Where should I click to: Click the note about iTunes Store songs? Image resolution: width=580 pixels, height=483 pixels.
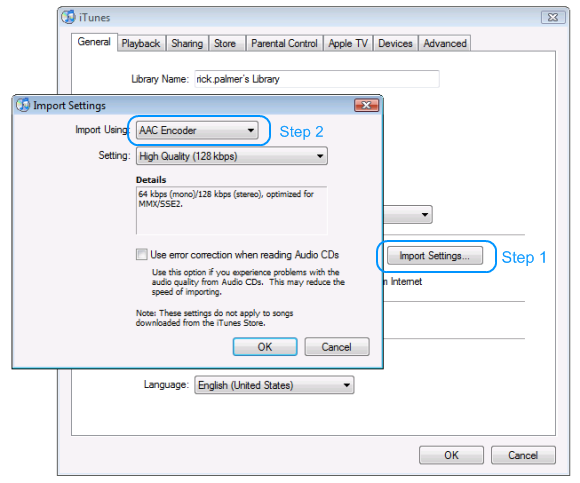click(215, 318)
